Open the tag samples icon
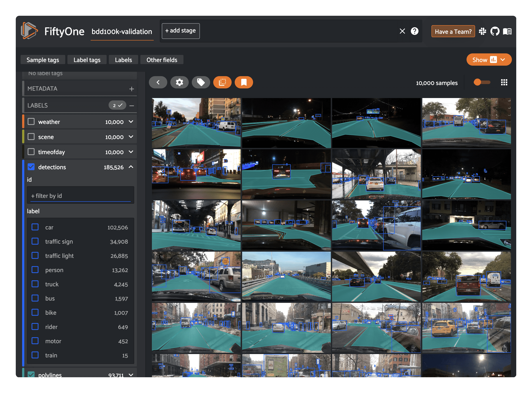This screenshot has height=393, width=532. (x=201, y=82)
